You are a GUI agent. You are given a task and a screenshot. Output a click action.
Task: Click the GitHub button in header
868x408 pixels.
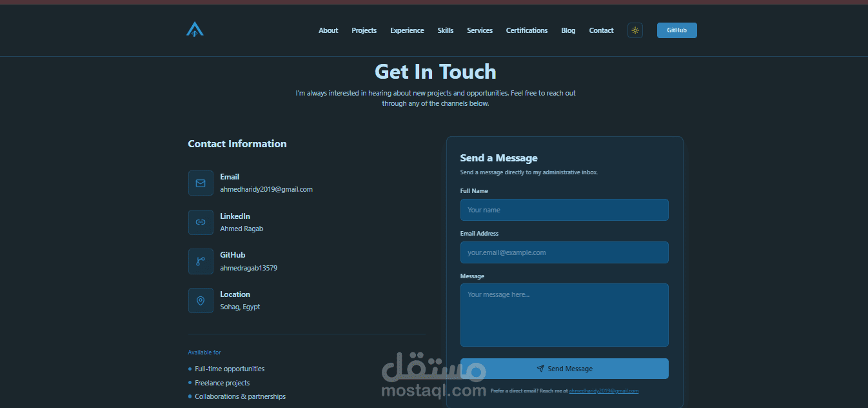click(x=677, y=30)
